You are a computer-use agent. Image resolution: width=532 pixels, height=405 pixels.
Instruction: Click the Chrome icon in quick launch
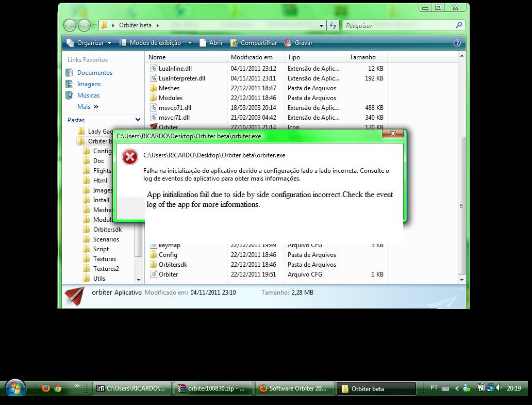point(58,388)
